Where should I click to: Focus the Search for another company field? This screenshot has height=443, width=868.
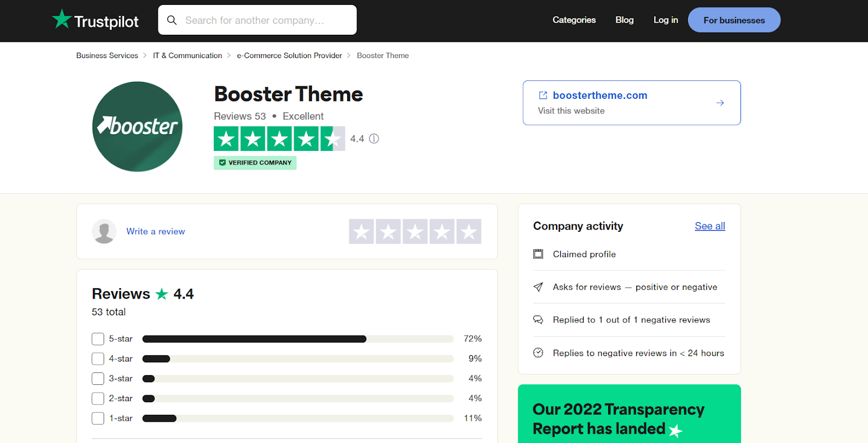pyautogui.click(x=257, y=20)
